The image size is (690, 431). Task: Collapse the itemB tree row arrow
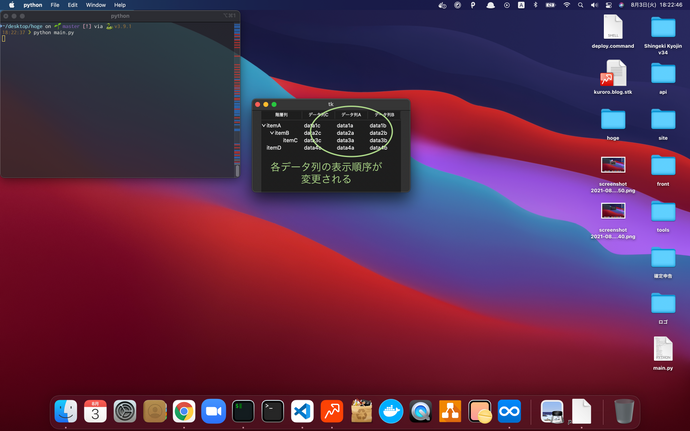point(272,133)
